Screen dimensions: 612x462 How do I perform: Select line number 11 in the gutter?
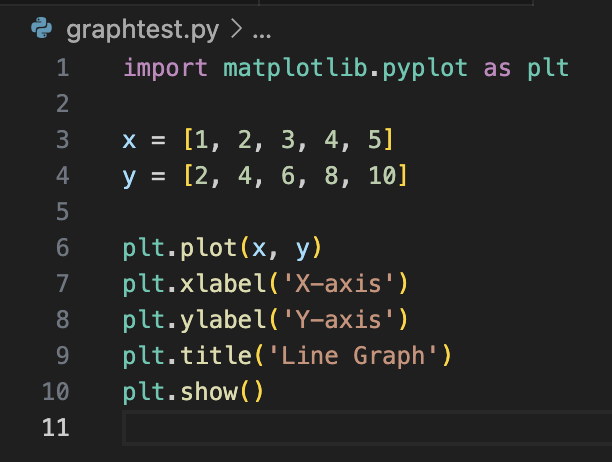click(56, 427)
